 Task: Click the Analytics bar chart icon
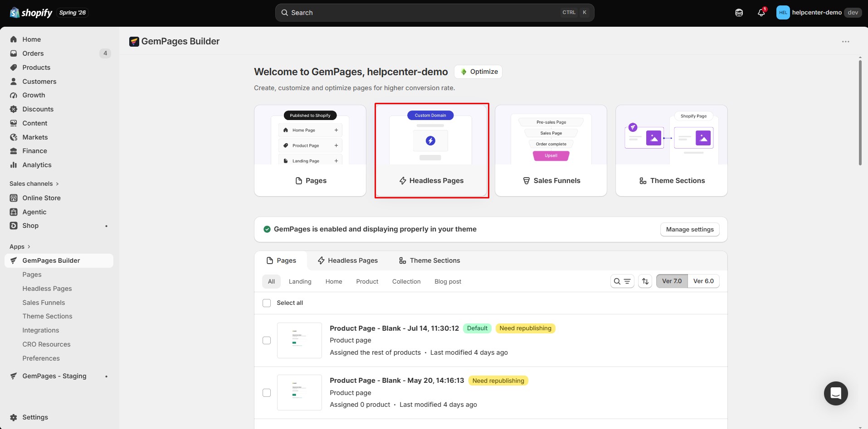click(14, 165)
